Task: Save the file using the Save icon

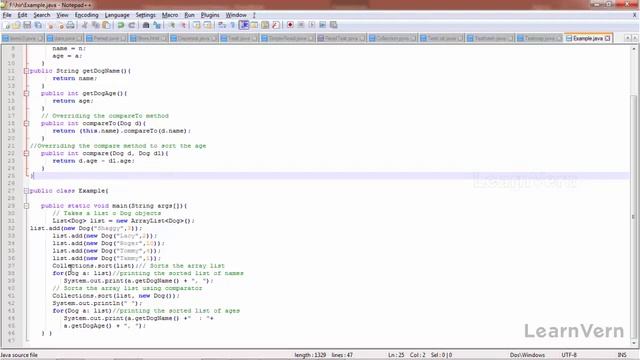Action: 27,25
